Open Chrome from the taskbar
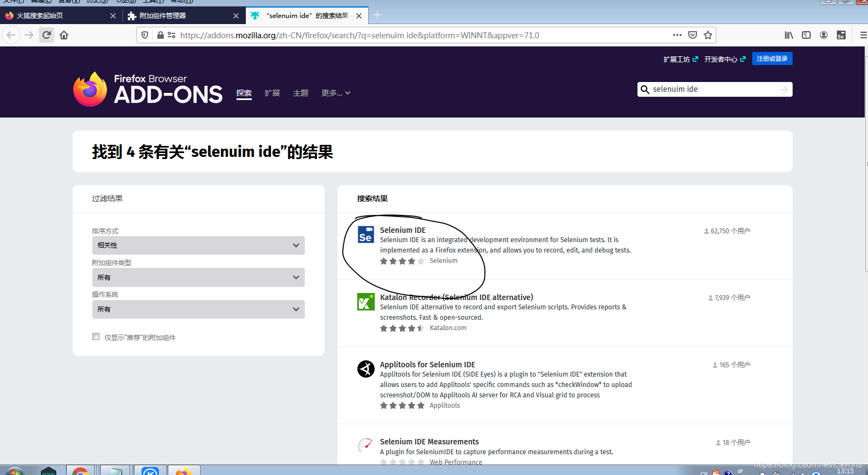868x475 pixels. click(x=80, y=471)
